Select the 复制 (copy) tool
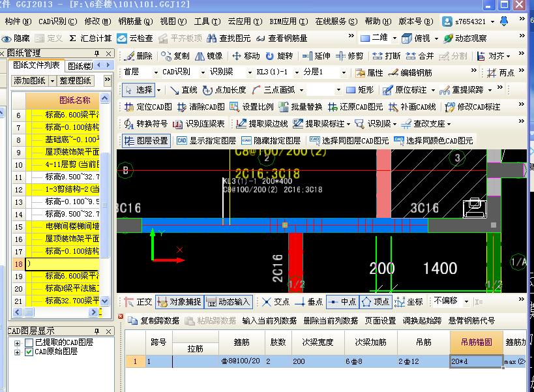Screen dimensions: 534x392 tap(175, 56)
